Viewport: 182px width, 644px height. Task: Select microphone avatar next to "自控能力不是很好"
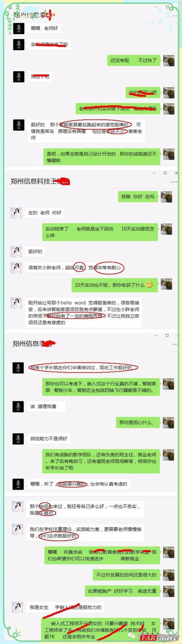click(x=18, y=439)
